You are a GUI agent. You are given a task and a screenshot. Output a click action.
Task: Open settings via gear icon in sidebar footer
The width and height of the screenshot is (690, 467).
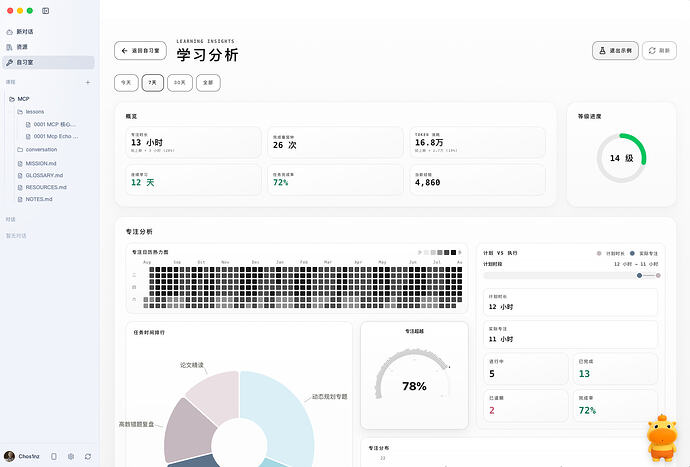pyautogui.click(x=71, y=456)
